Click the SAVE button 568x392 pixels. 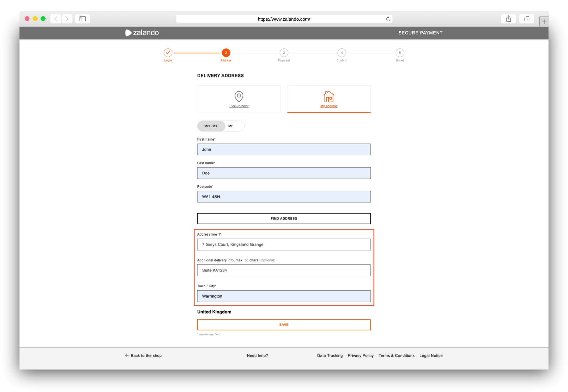click(284, 324)
